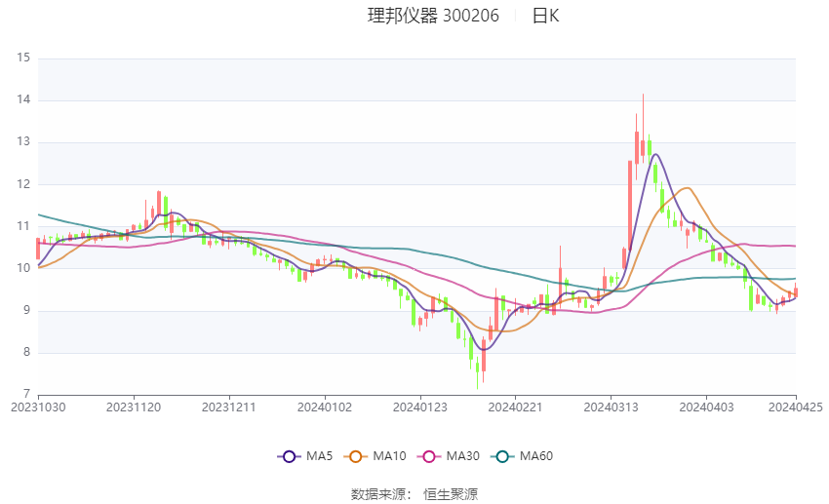Click y-axis value label 8
The image size is (829, 504).
click(26, 352)
